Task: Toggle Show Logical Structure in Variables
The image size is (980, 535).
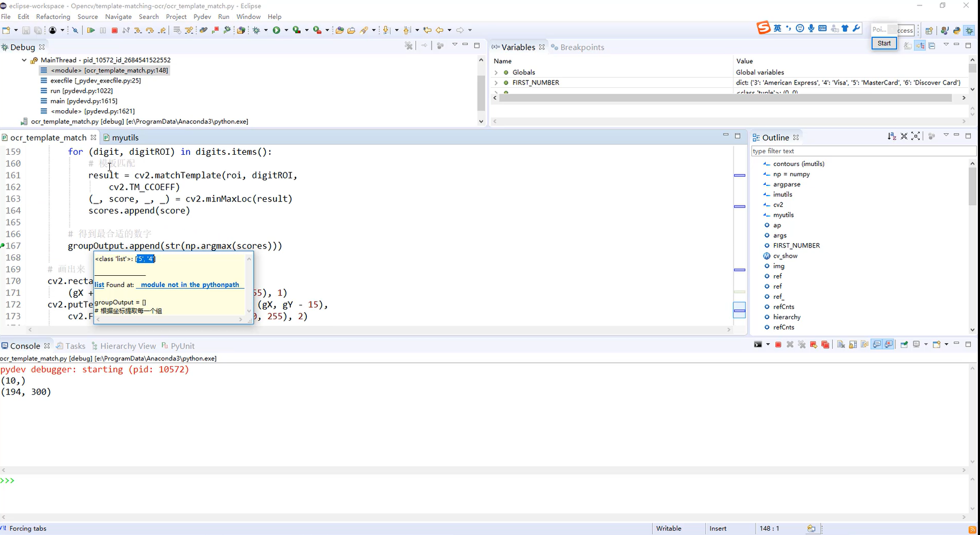Action: click(x=919, y=46)
